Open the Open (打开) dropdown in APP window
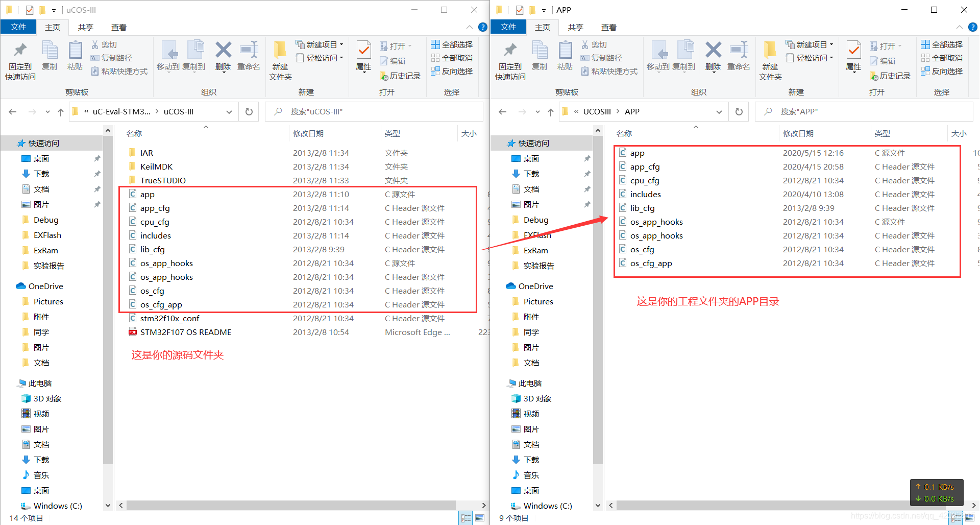980x525 pixels. (886, 46)
